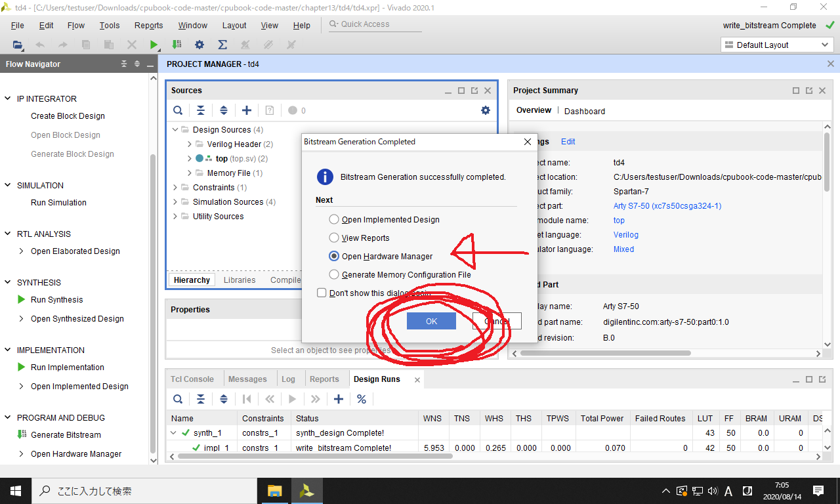Open the File menu

tap(18, 25)
